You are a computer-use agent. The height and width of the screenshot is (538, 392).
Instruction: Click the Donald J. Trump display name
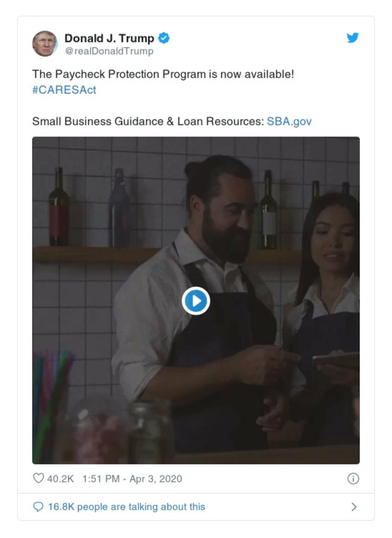109,38
